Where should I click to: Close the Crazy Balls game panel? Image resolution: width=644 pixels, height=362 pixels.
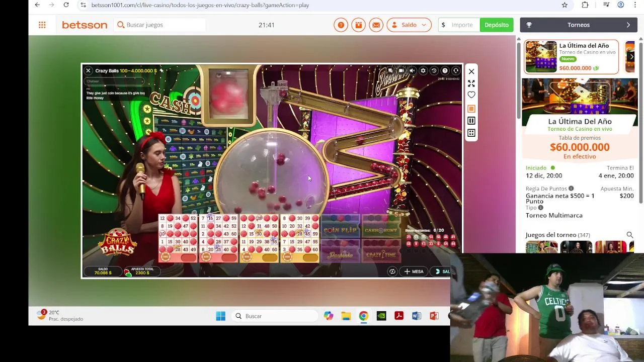pos(471,71)
